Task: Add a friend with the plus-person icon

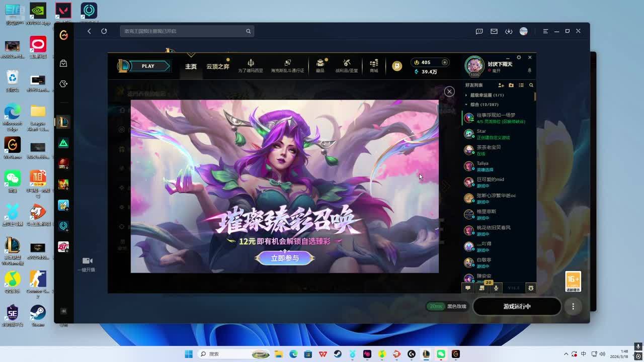Action: [501, 85]
